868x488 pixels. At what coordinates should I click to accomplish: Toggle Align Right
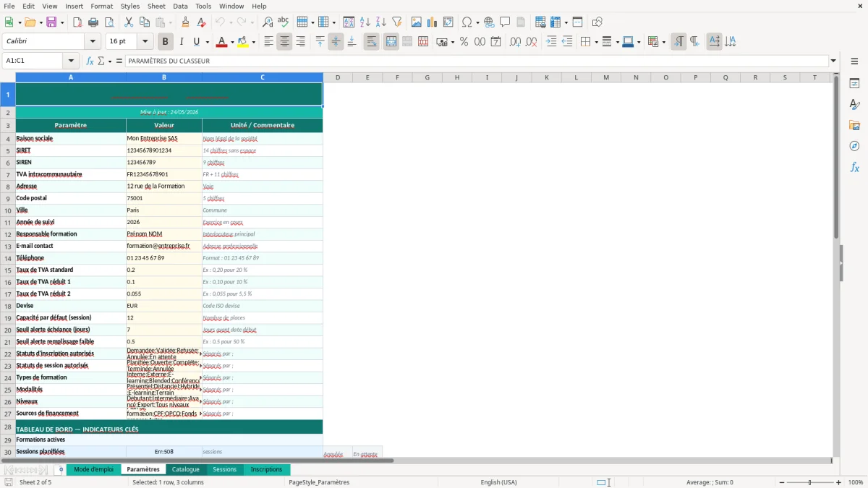tap(300, 42)
